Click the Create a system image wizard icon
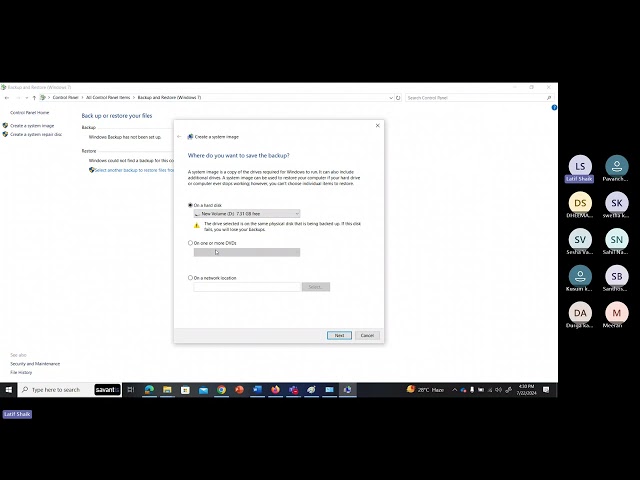Image resolution: width=640 pixels, height=480 pixels. pyautogui.click(x=190, y=137)
